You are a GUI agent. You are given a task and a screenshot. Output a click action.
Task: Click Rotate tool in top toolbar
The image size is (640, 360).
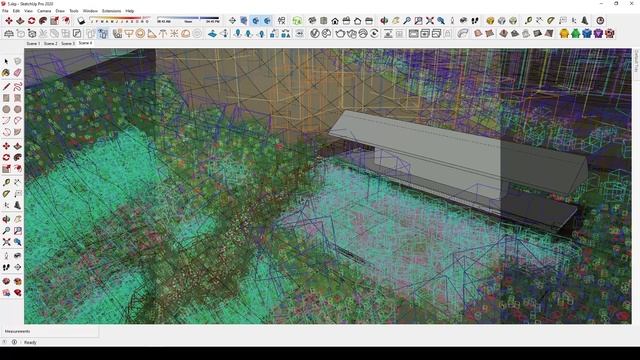[x=31, y=21]
